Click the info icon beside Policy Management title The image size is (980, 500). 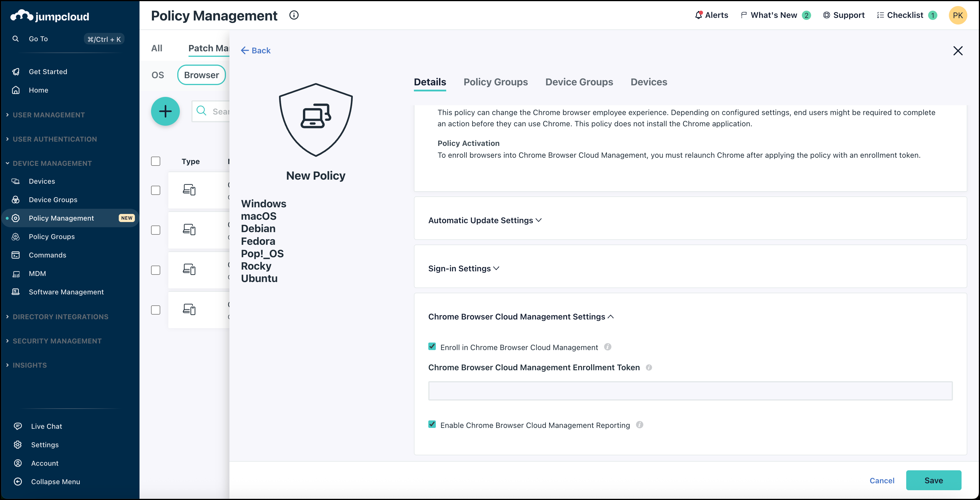(x=294, y=15)
